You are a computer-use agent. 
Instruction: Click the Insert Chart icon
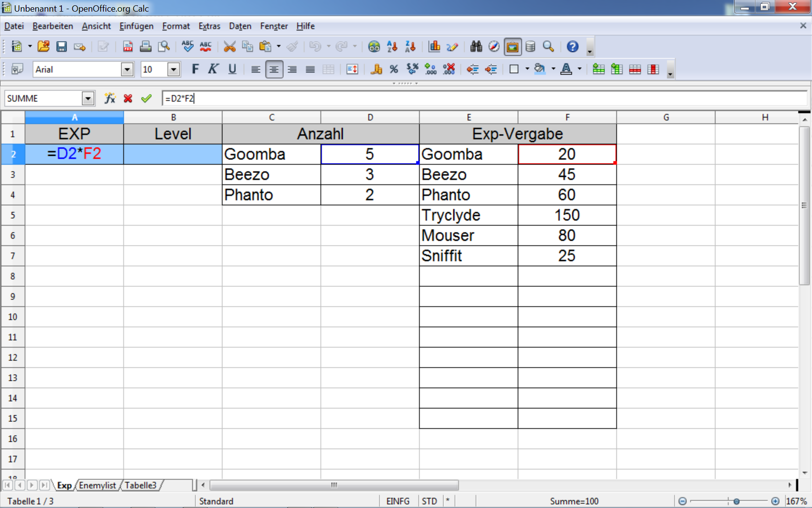point(434,46)
